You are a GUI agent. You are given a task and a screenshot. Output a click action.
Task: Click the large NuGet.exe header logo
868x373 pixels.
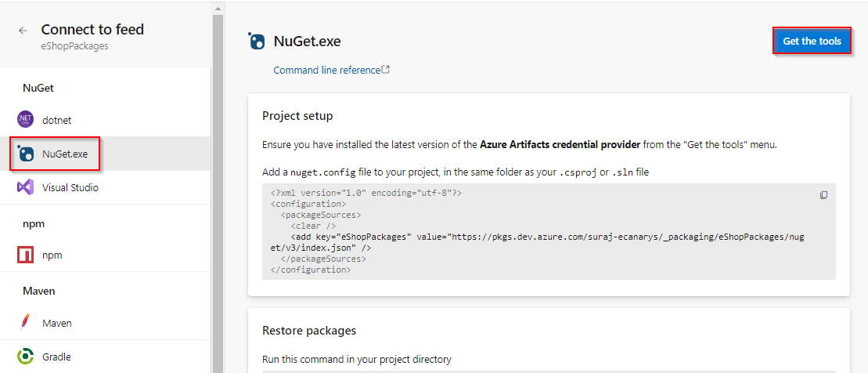[x=256, y=42]
